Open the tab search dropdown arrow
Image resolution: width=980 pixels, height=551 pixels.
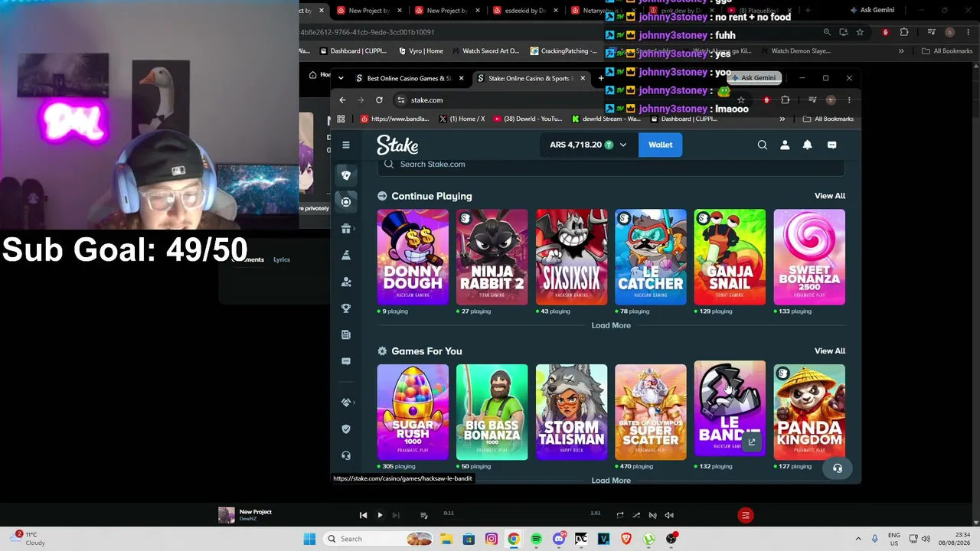[x=341, y=78]
